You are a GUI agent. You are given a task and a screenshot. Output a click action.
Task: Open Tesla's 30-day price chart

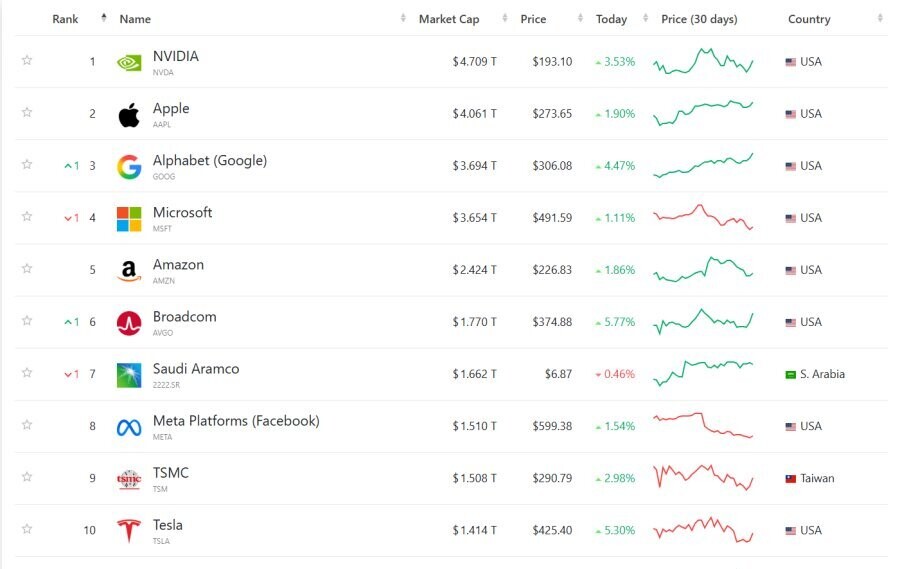pos(703,529)
